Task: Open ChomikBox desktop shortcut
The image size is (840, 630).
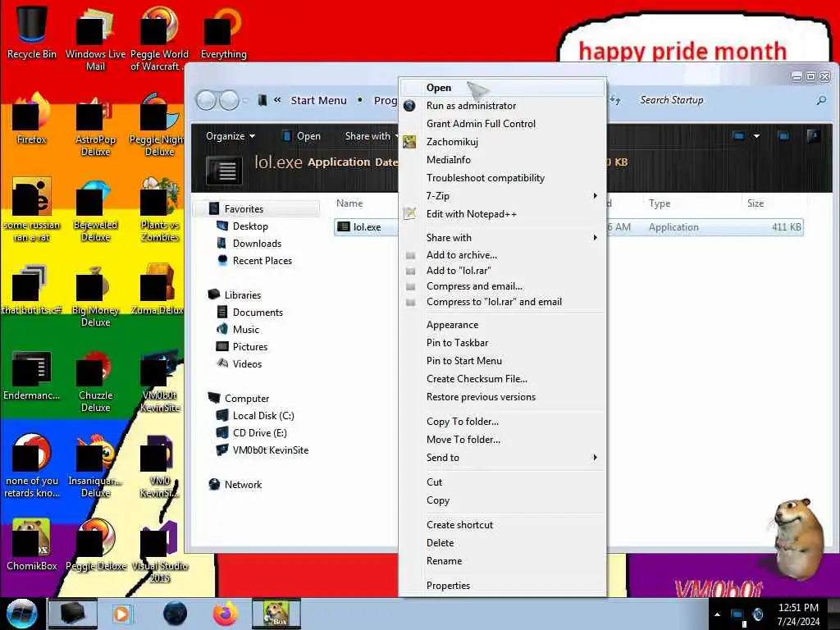Action: [32, 545]
